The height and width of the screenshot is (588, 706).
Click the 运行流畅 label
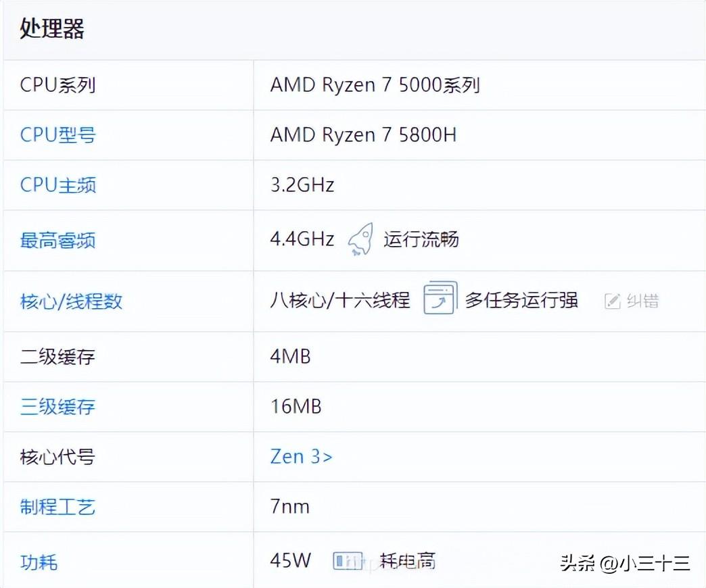[421, 239]
